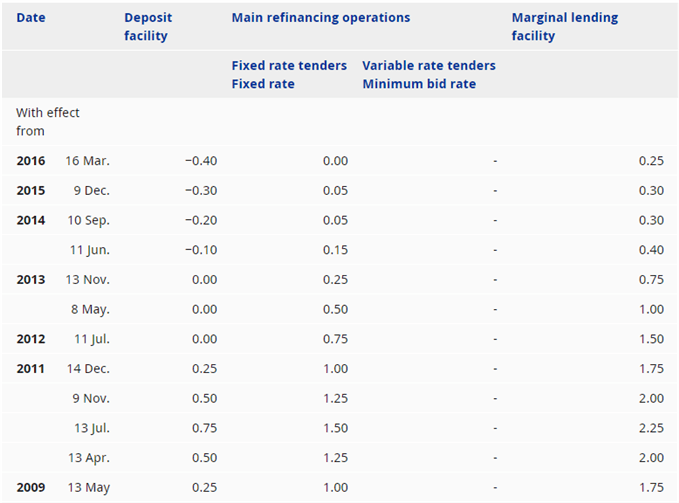Select the 9 Nov. date cell
The width and height of the screenshot is (679, 503).
(91, 399)
